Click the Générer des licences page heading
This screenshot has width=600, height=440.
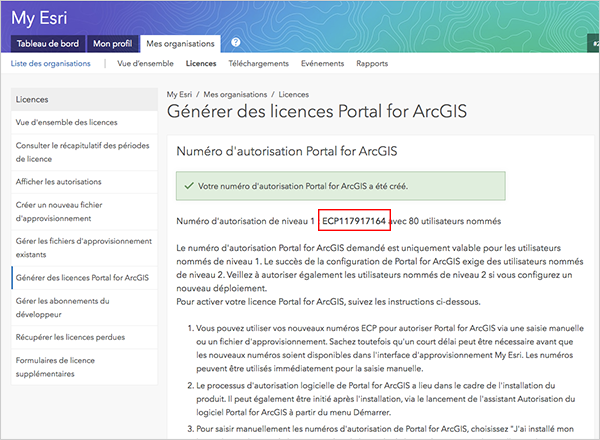tap(317, 111)
